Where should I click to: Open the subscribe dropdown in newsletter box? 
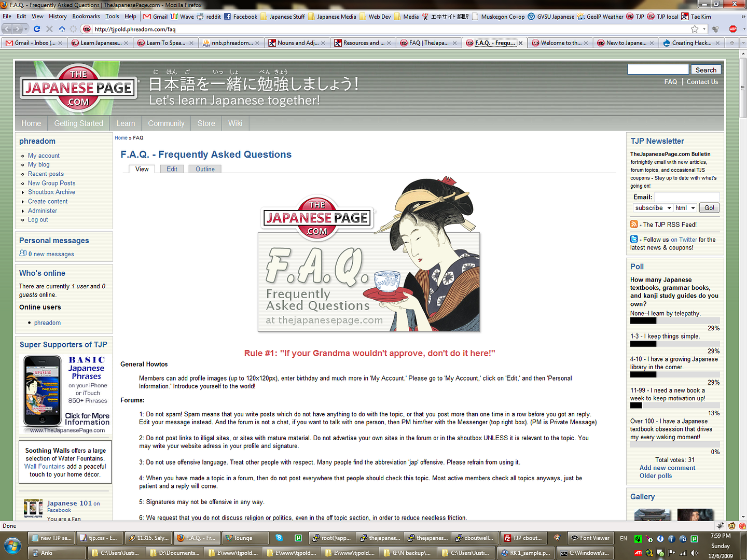(653, 208)
